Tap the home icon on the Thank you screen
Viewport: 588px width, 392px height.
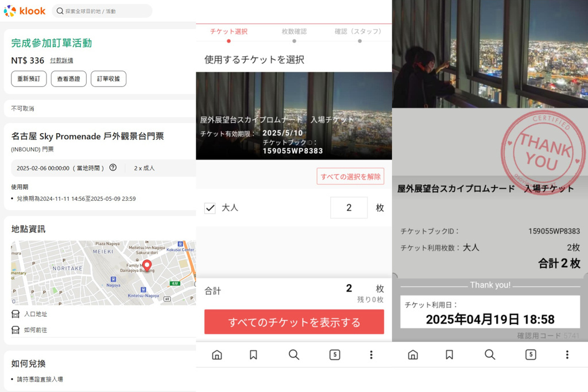[x=413, y=355]
